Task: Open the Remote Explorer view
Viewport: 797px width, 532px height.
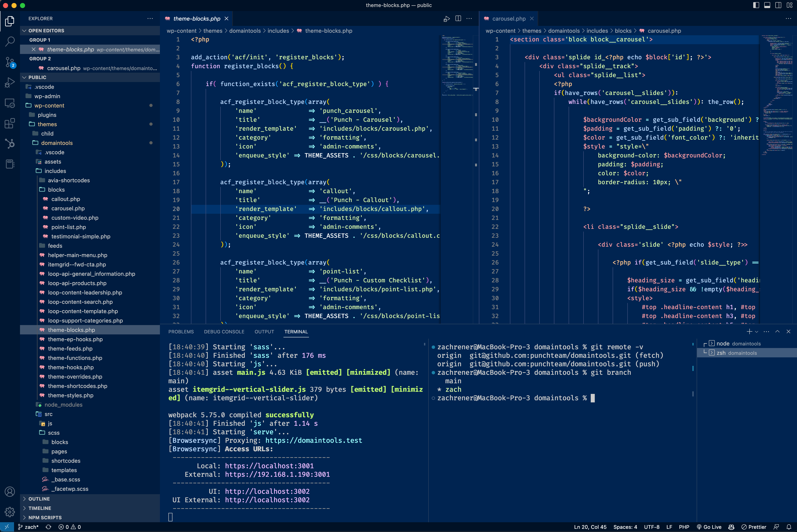Action: (10, 103)
